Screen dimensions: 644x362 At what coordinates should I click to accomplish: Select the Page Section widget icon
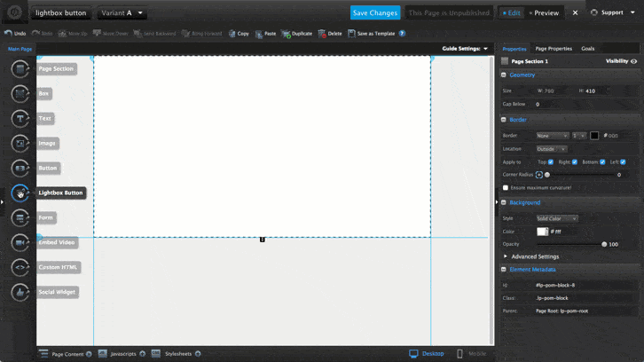[20, 69]
